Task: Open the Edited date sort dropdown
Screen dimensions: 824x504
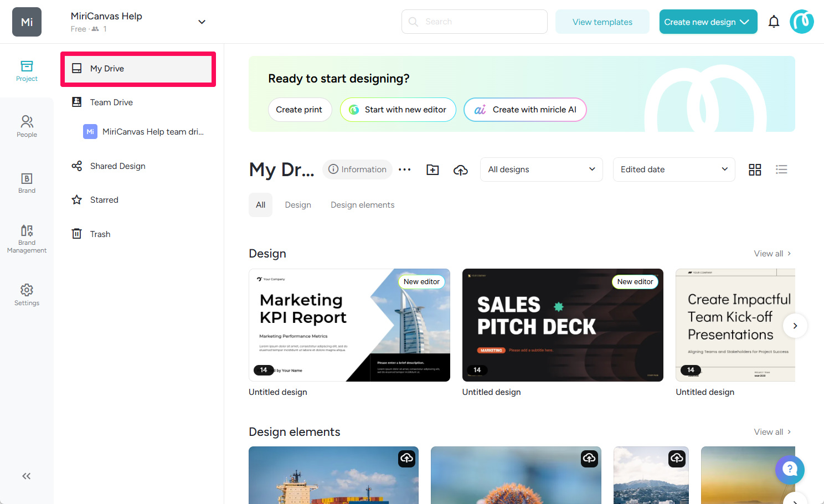Action: tap(673, 169)
